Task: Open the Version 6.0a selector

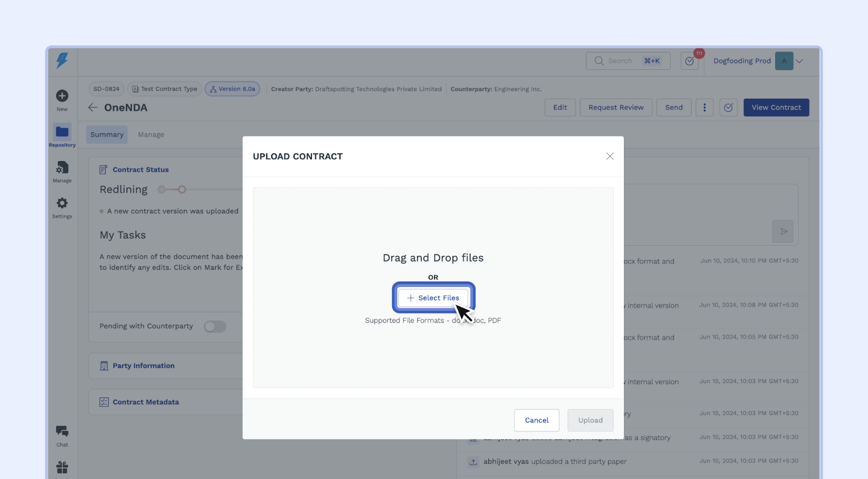Action: (232, 89)
